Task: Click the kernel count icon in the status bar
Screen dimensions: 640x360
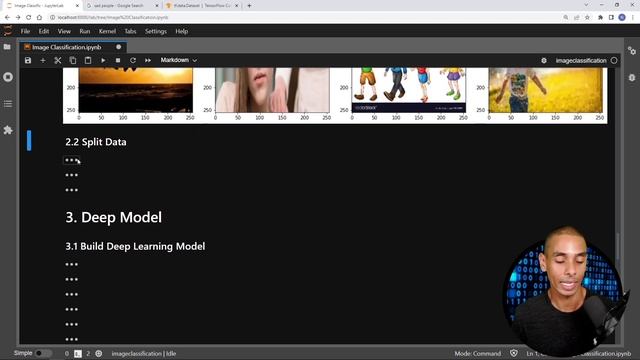Action: 98,353
